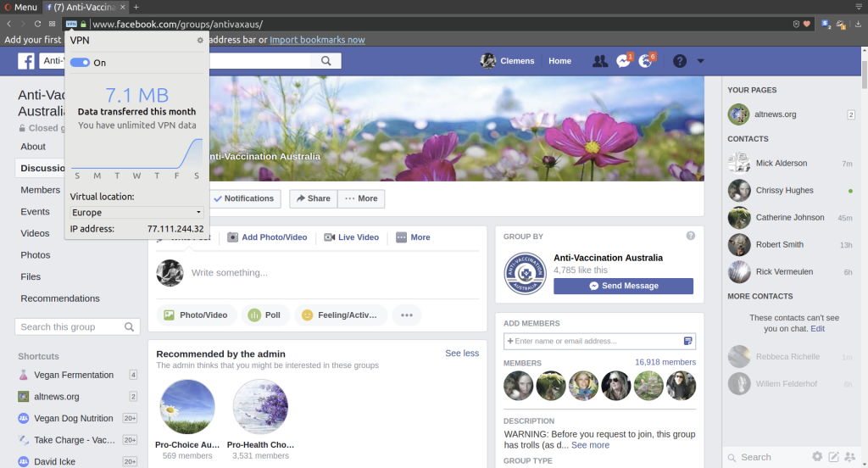Open the Speed Dial grid icon
This screenshot has width=868, height=468.
point(52,24)
